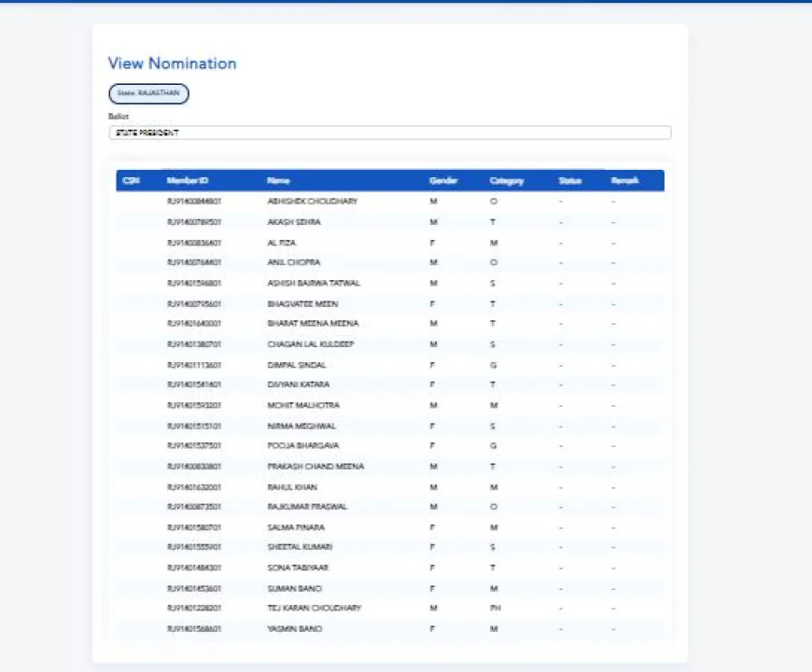Click the State: RAJASTHAN pill button
Viewport: 812px width, 672px height.
148,93
